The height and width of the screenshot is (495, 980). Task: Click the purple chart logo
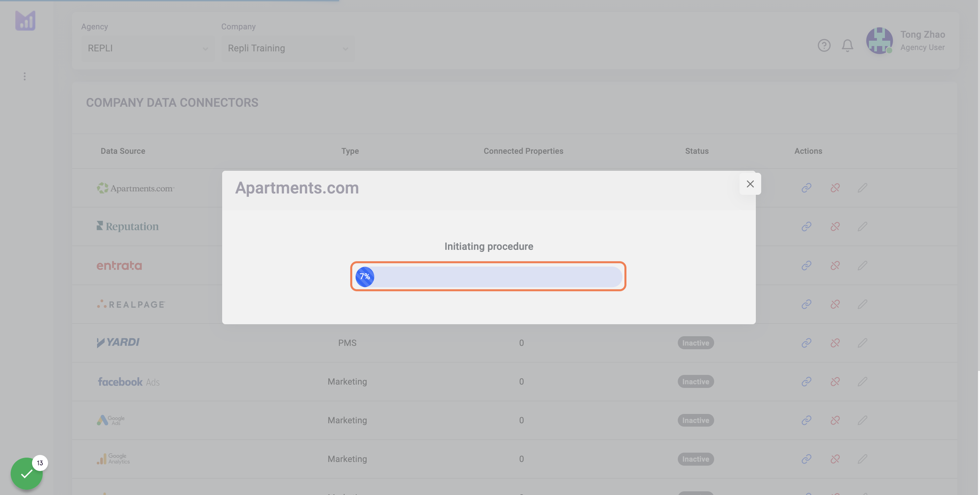[x=25, y=21]
